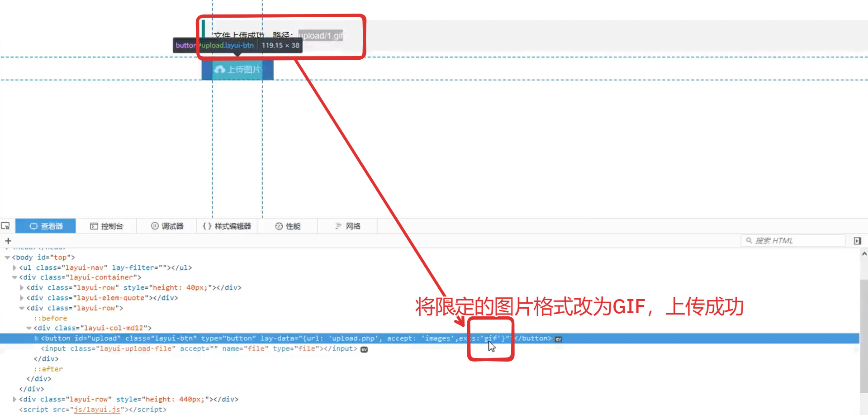The width and height of the screenshot is (868, 415).
Task: Select the highlighted button id="upload" row
Action: (430, 338)
